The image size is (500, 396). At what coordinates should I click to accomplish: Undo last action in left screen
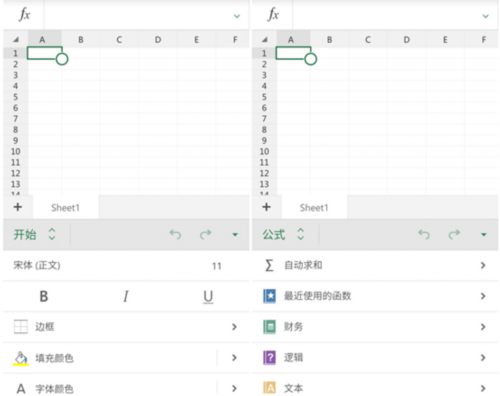click(x=175, y=234)
